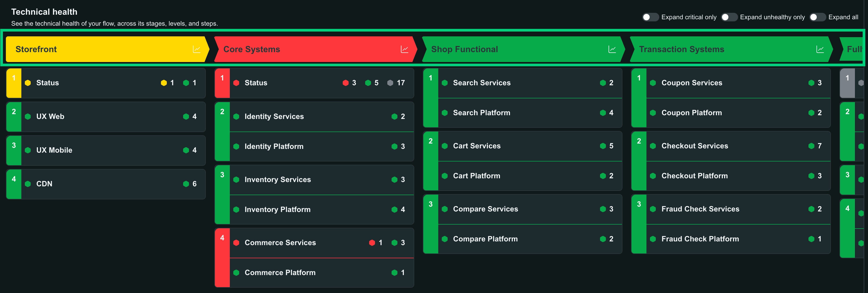Open the Storefront stage chart icon
Viewport: 868px width, 293px height.
[196, 49]
